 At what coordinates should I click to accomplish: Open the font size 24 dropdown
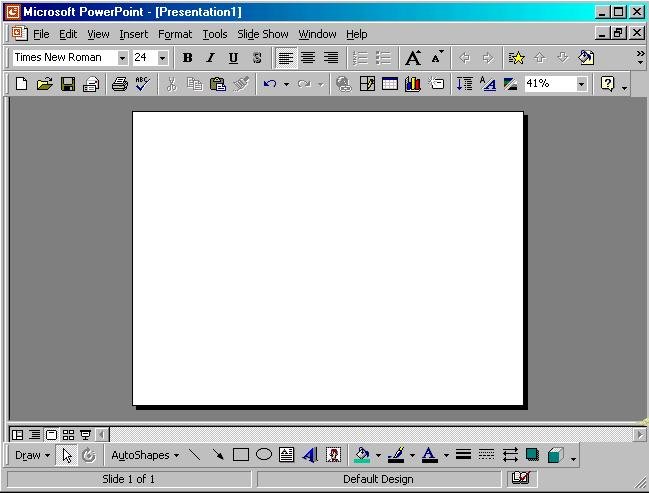[x=163, y=58]
